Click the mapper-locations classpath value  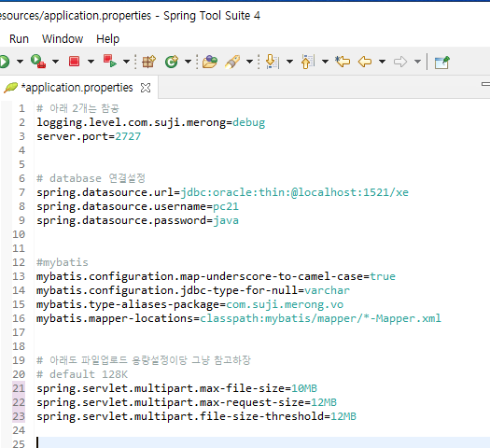point(321,318)
